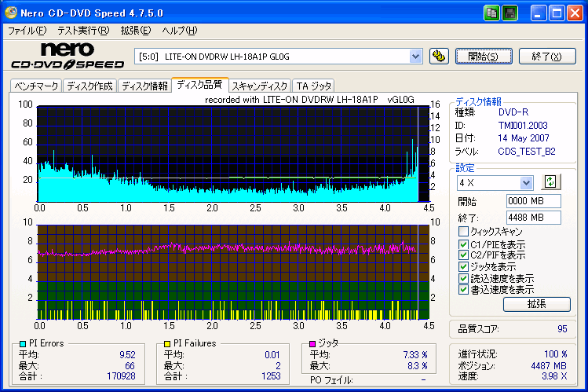Image resolution: width=588 pixels, height=392 pixels.
Task: Close the Nero CD-DVD Speed window
Action: (x=575, y=13)
